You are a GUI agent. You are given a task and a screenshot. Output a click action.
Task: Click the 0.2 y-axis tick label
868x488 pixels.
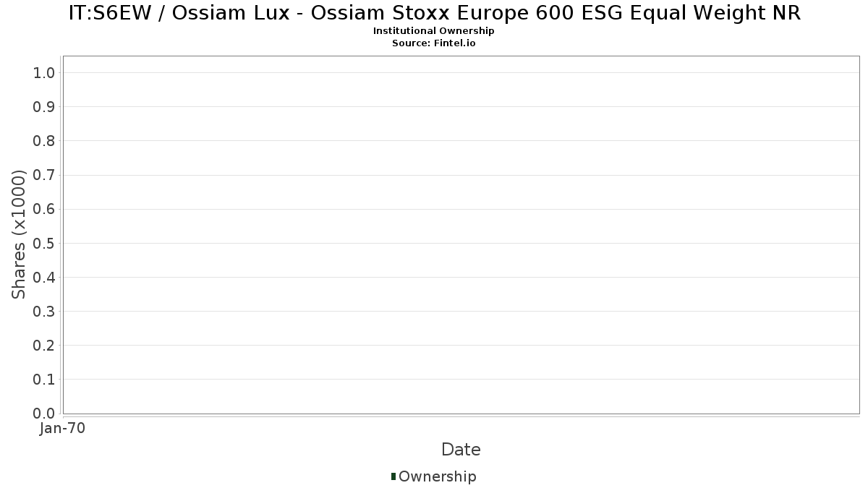[44, 346]
